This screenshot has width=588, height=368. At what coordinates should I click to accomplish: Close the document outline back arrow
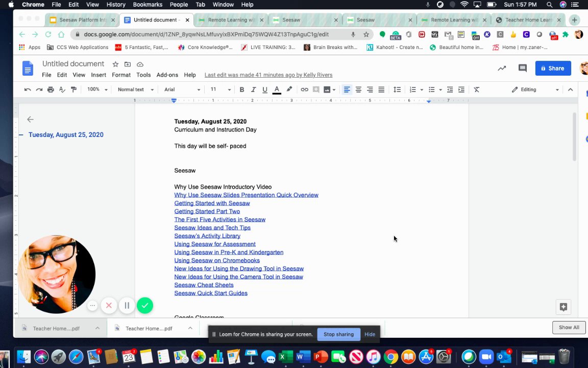pos(31,120)
